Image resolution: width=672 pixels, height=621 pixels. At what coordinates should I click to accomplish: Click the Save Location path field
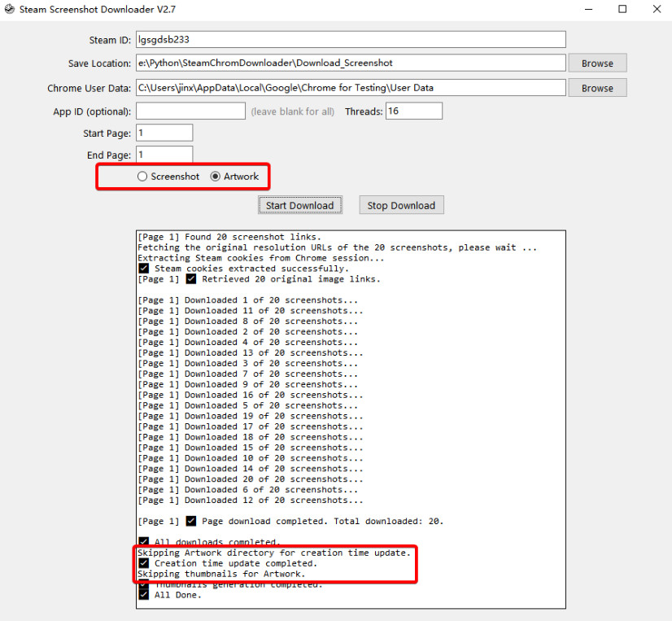click(351, 63)
